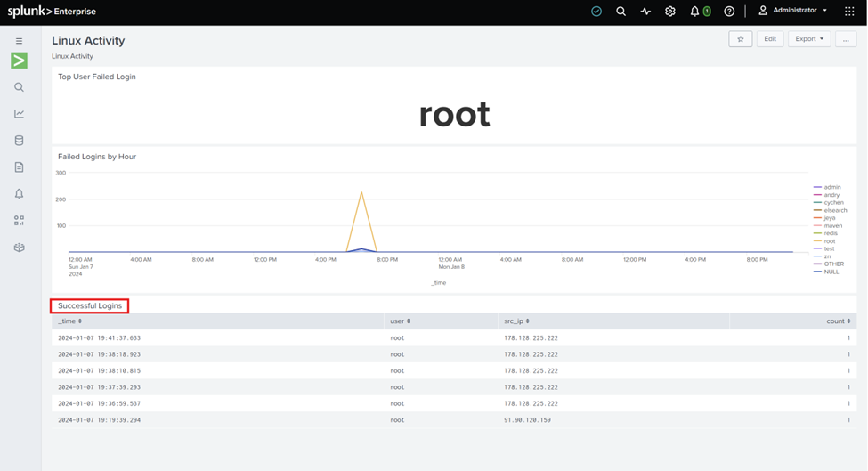Click the Linux Activity dashboard heading

click(88, 40)
